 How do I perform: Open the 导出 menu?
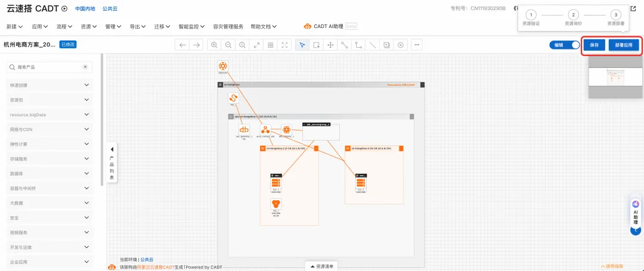[138, 27]
